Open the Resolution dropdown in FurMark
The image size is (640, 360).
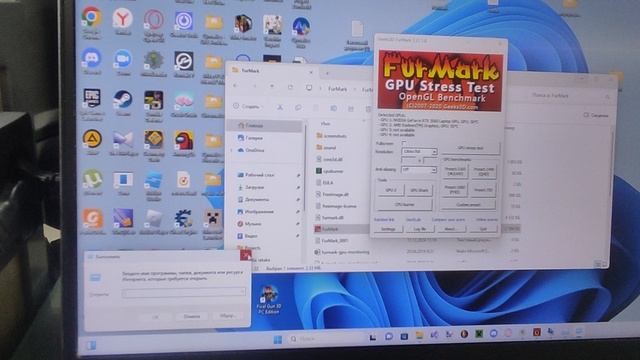click(419, 151)
